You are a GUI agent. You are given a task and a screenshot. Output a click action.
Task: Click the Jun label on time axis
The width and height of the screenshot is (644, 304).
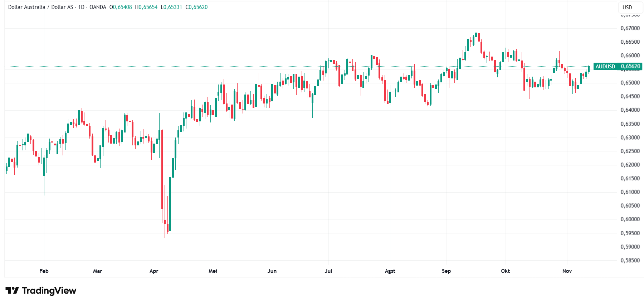coord(272,271)
